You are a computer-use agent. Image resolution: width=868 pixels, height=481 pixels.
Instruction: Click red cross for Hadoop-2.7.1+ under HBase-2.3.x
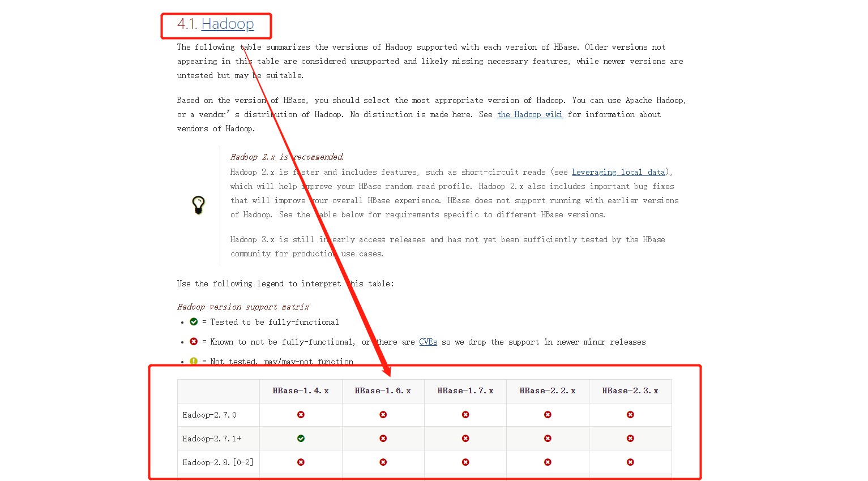(630, 439)
